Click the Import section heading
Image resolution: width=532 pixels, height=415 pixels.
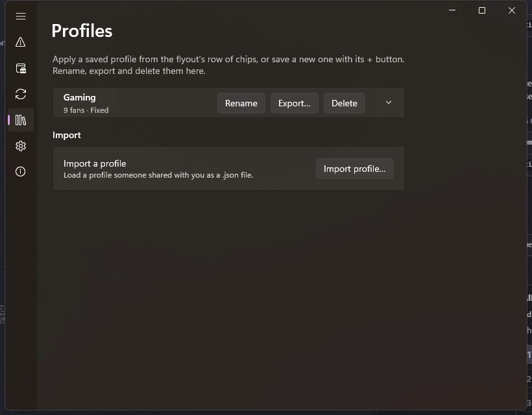coord(66,135)
